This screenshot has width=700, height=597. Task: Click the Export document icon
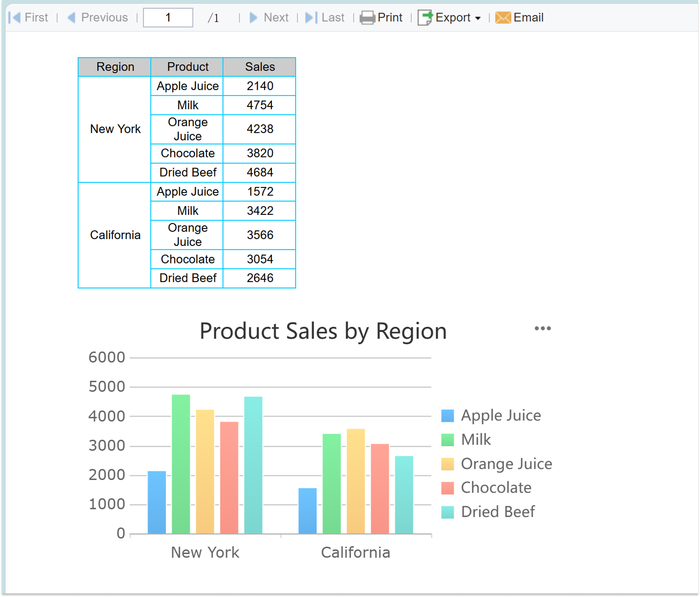pyautogui.click(x=425, y=18)
